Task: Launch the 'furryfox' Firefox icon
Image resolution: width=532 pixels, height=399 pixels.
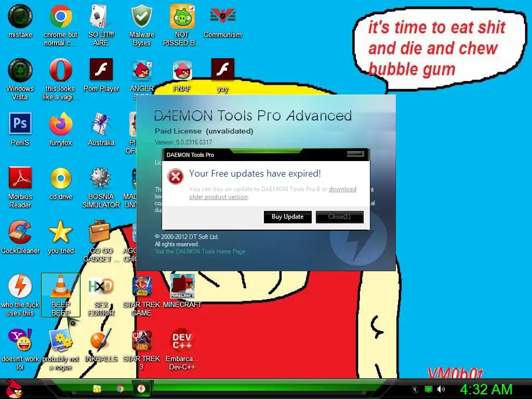Action: tap(60, 124)
